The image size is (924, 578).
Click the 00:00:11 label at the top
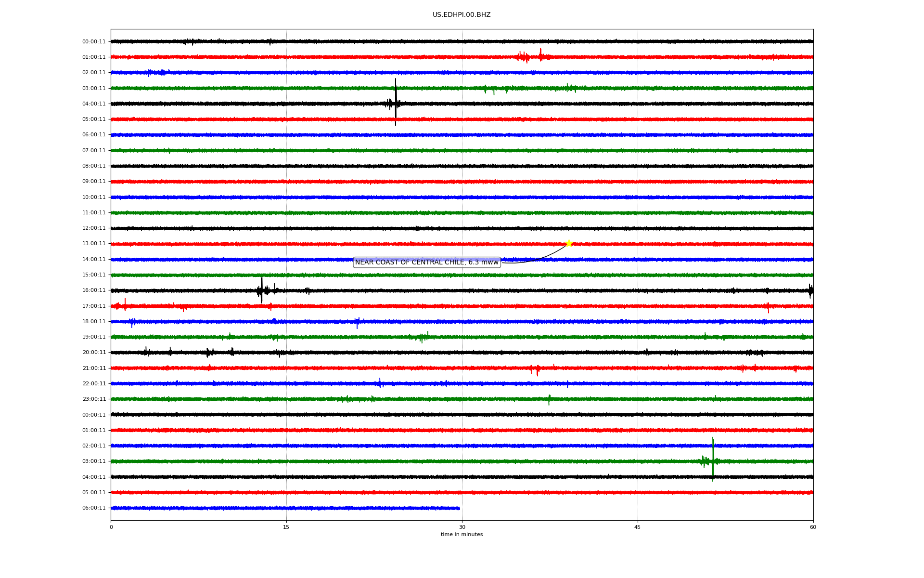[94, 42]
